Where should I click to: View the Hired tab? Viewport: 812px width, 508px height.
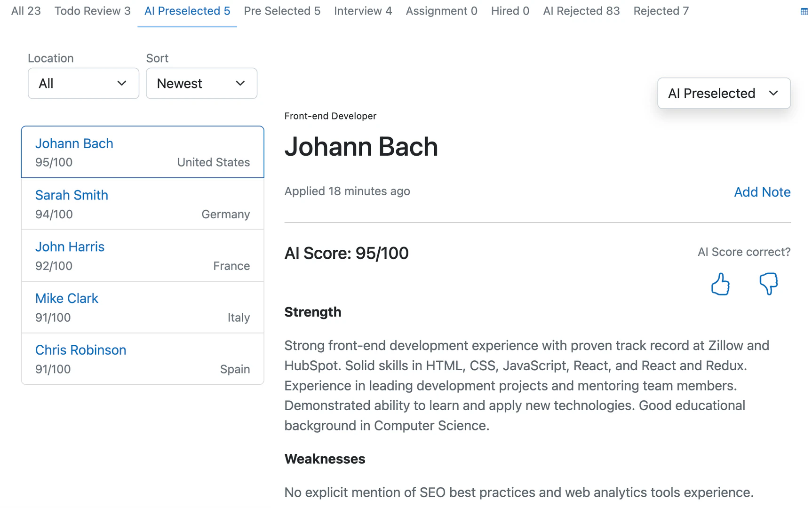point(509,11)
